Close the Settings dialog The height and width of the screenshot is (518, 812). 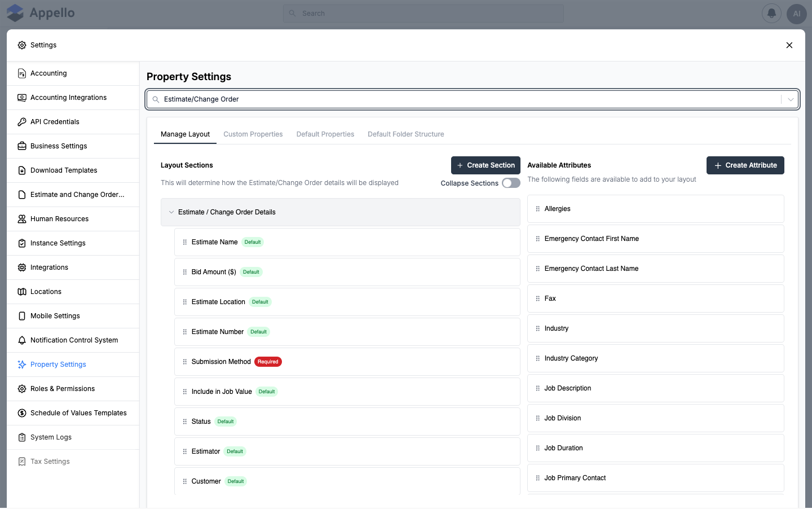point(789,45)
